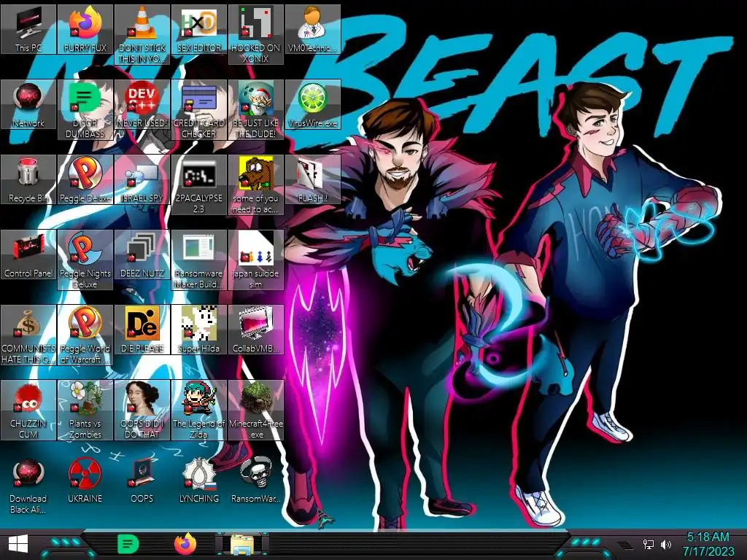The width and height of the screenshot is (747, 560).
Task: Open the Ransomware Maker Build... shortcut
Action: (x=198, y=260)
